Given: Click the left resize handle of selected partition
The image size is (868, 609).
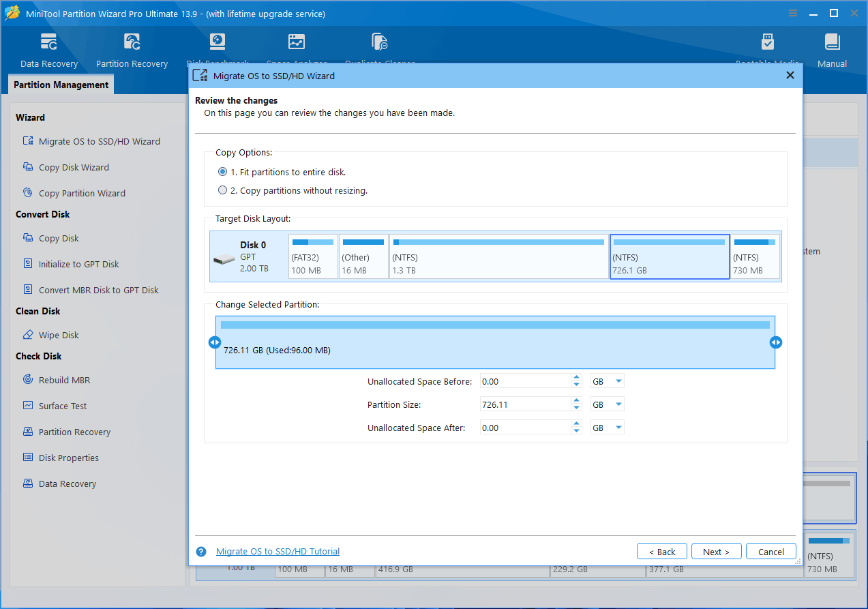Looking at the screenshot, I should point(215,342).
